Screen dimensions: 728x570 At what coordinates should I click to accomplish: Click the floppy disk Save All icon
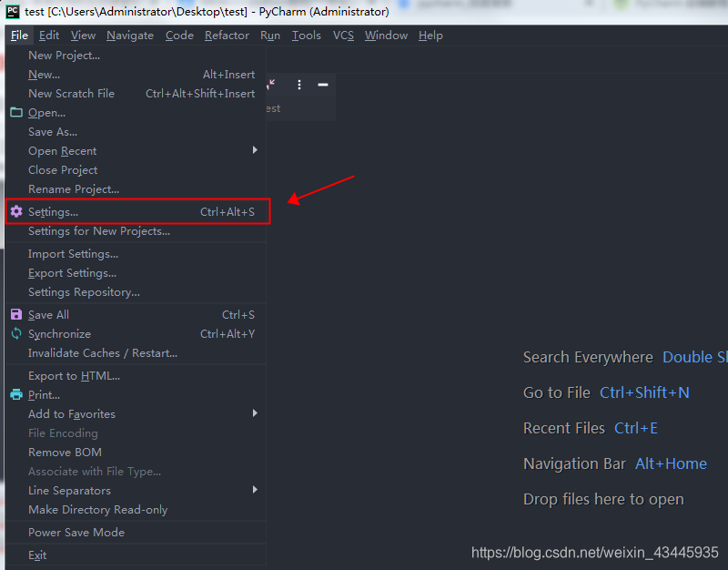[16, 314]
